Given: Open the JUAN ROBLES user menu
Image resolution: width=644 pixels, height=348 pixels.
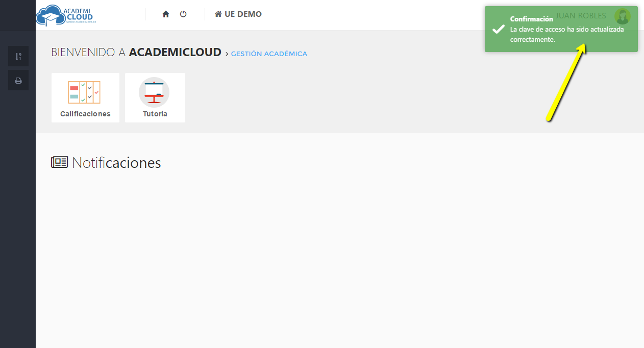Looking at the screenshot, I should click(581, 16).
